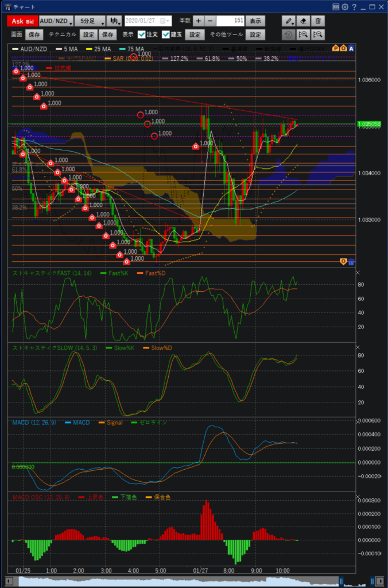This screenshot has width=388, height=588.
Task: Expand the chart type candlestick dropdown
Action: tap(115, 21)
